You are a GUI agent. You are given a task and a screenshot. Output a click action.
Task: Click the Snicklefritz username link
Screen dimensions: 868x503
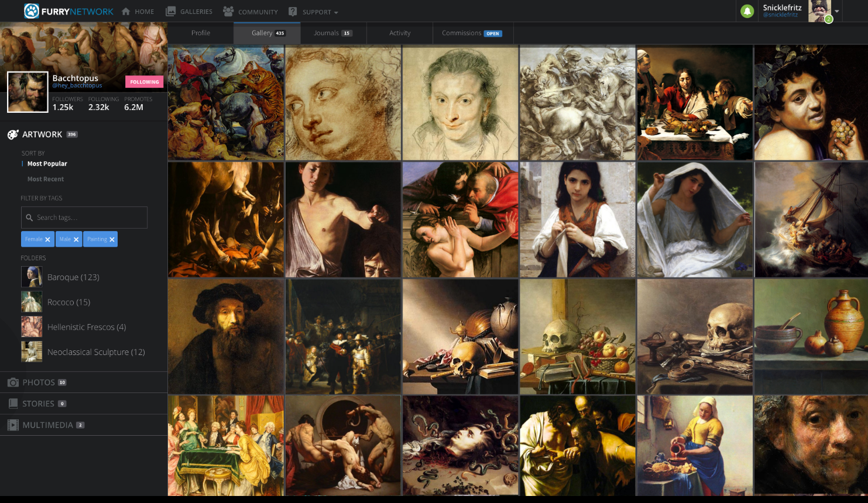pyautogui.click(x=782, y=8)
